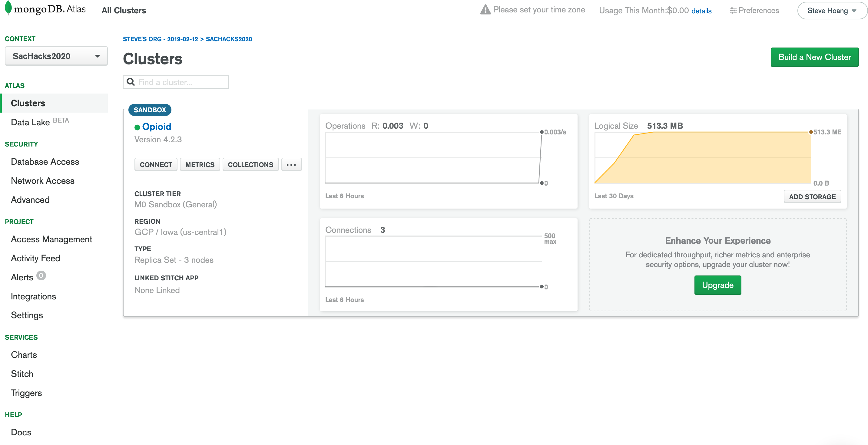Open the SacHacks2020 context dropdown
The image size is (868, 445).
point(56,56)
